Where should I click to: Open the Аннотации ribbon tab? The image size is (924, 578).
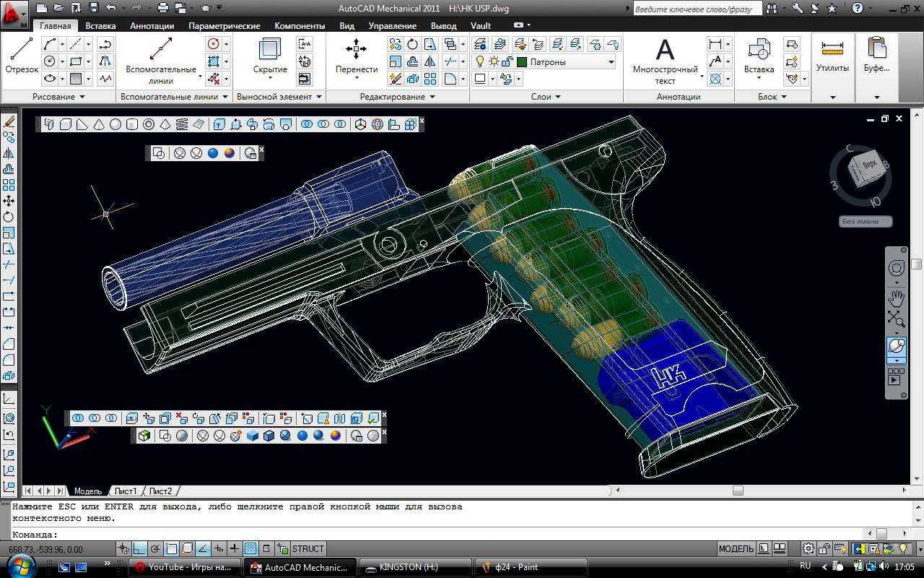coord(152,25)
